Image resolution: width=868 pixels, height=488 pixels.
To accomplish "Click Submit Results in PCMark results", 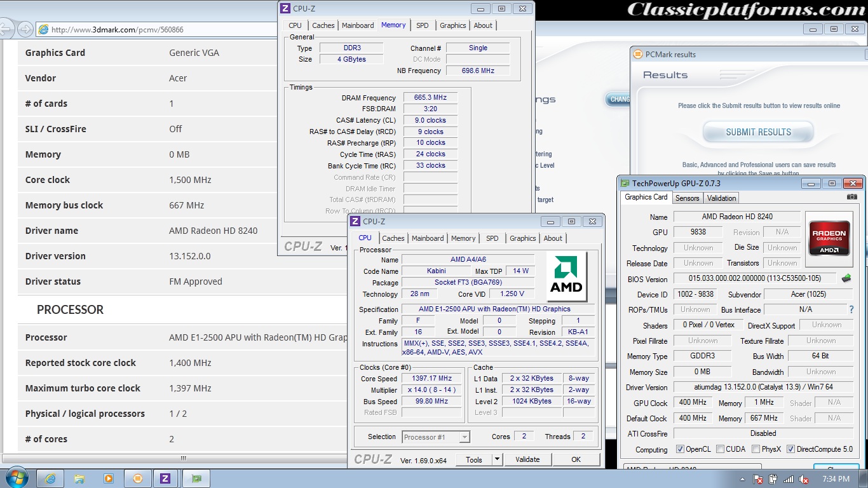I will point(758,132).
